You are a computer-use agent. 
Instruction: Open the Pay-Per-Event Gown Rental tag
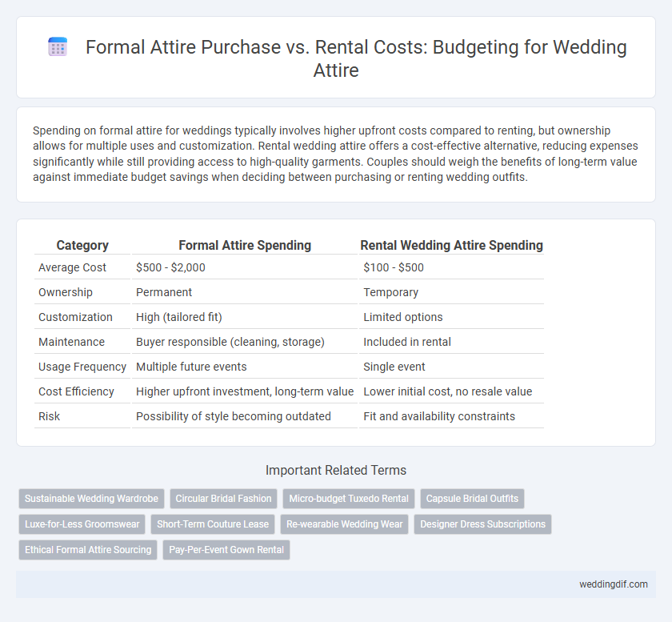[x=226, y=550]
